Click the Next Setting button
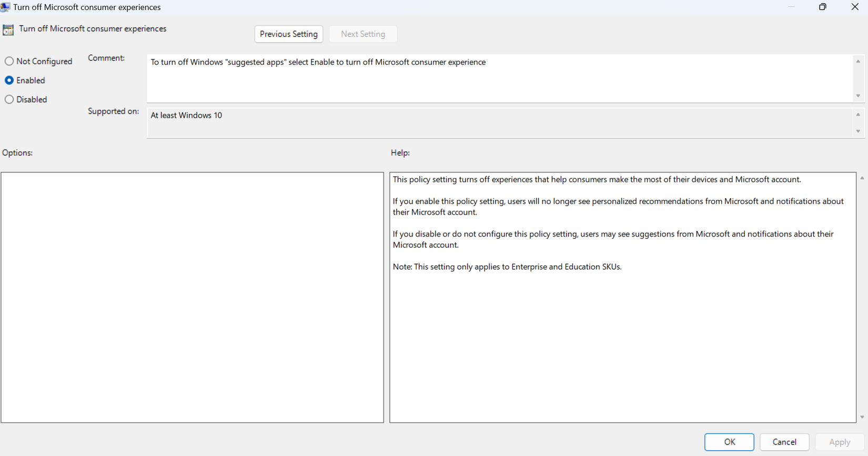The height and width of the screenshot is (456, 868). click(363, 34)
